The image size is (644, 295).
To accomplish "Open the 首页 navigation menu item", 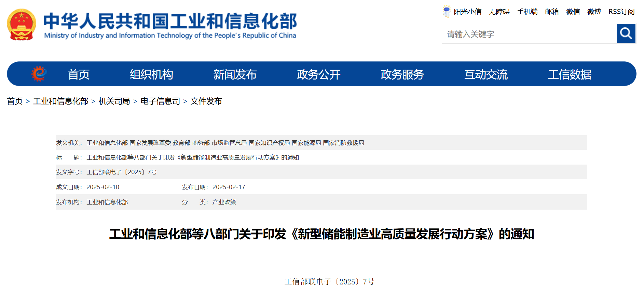I will click(x=79, y=74).
